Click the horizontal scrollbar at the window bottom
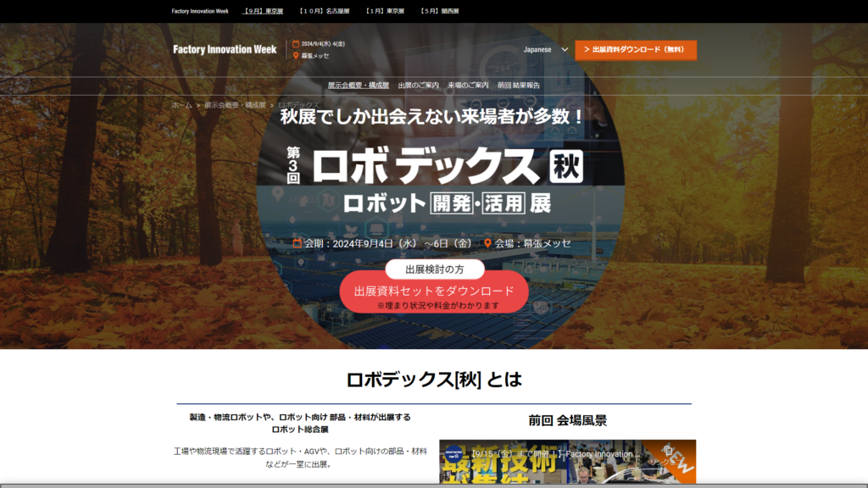Image resolution: width=868 pixels, height=488 pixels. (x=434, y=485)
